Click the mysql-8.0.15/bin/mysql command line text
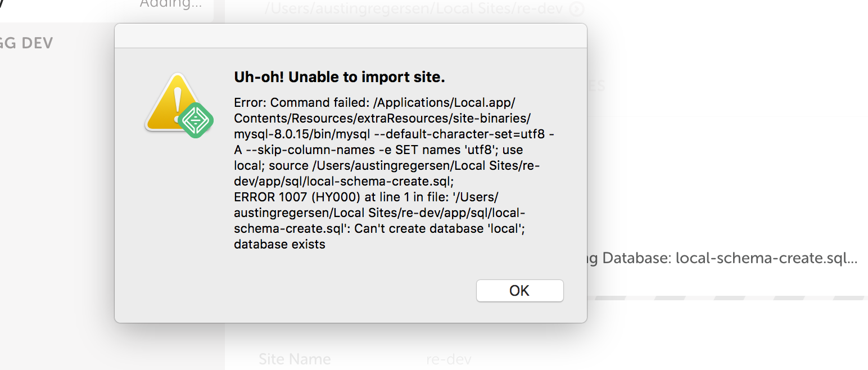The height and width of the screenshot is (370, 868). pyautogui.click(x=298, y=134)
